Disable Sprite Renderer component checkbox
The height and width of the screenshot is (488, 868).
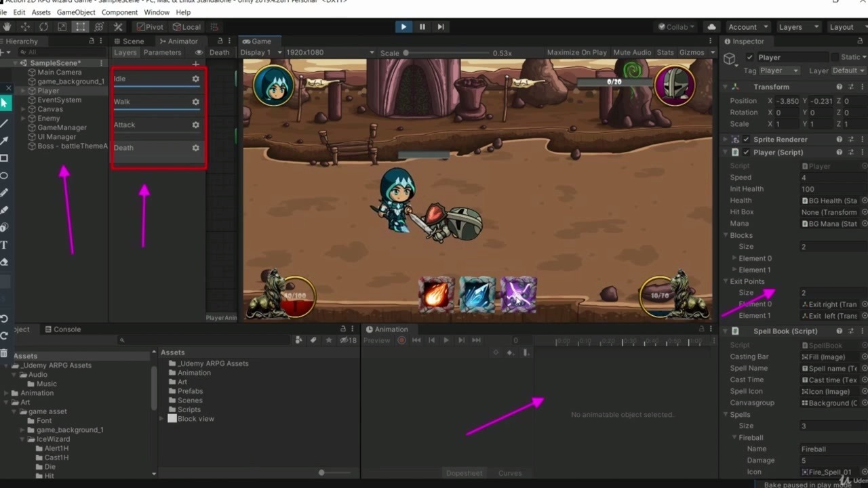coord(746,140)
